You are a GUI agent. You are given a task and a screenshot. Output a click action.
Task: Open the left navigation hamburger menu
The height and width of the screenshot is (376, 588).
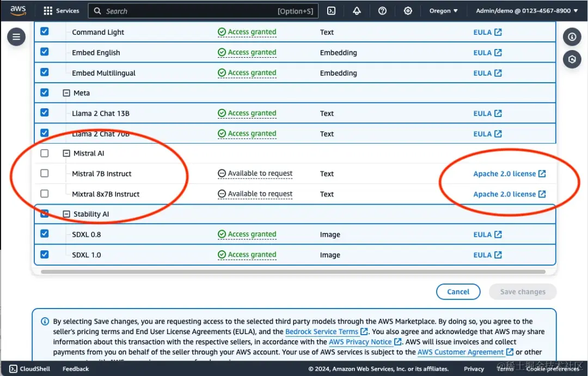(16, 37)
